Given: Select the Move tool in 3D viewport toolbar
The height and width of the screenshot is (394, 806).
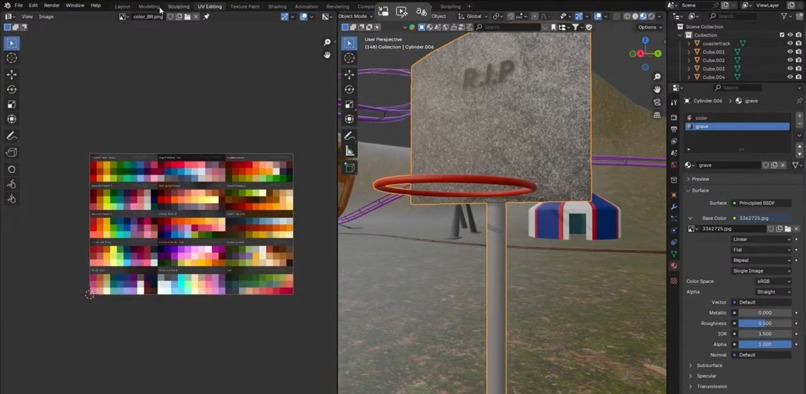Looking at the screenshot, I should tap(350, 75).
